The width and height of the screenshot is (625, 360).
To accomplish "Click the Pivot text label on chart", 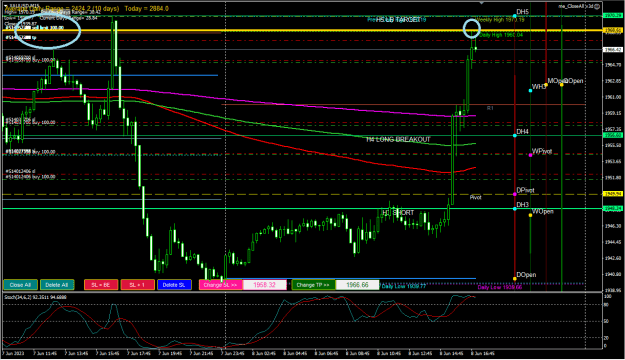I will (x=475, y=197).
